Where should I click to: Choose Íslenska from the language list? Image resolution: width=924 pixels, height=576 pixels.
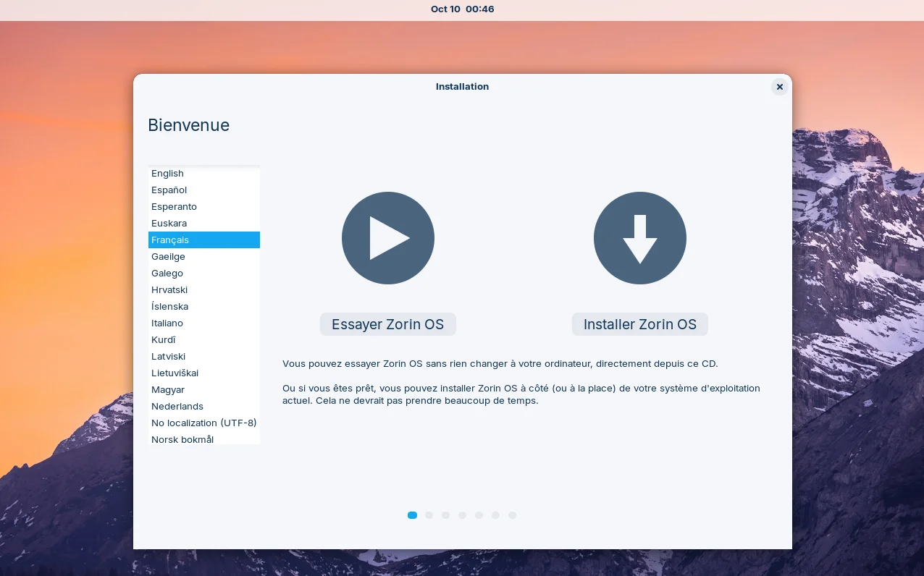pos(169,307)
